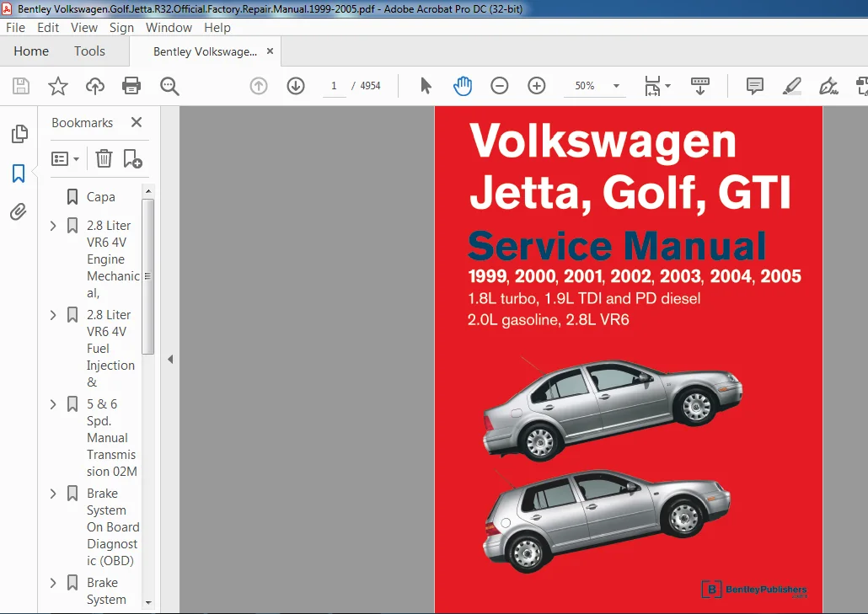Viewport: 868px width, 614px height.
Task: Zoom out with the minus icon
Action: [x=500, y=86]
